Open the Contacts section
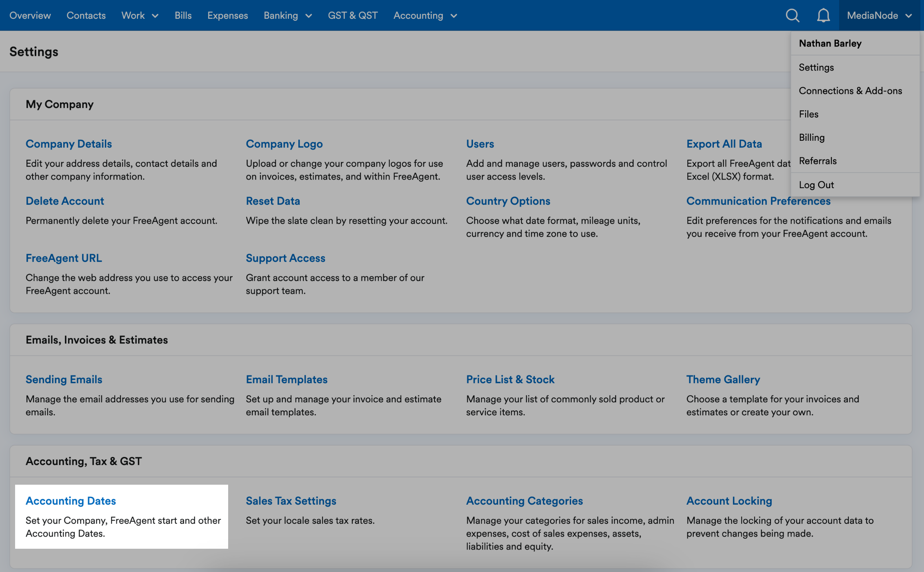The width and height of the screenshot is (924, 572). [86, 16]
